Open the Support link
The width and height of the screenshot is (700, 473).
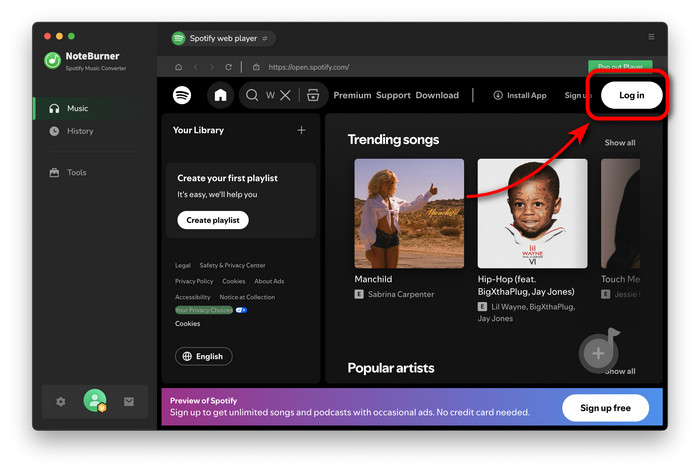coord(393,95)
